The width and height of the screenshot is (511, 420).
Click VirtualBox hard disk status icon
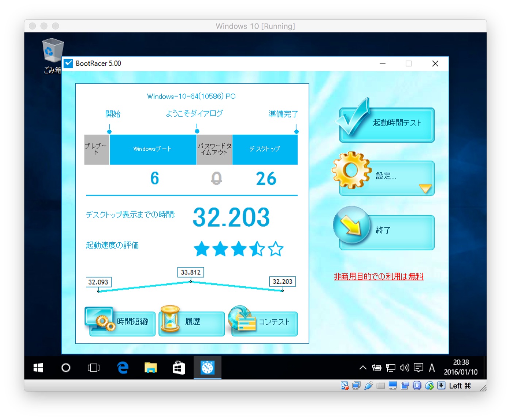(345, 386)
